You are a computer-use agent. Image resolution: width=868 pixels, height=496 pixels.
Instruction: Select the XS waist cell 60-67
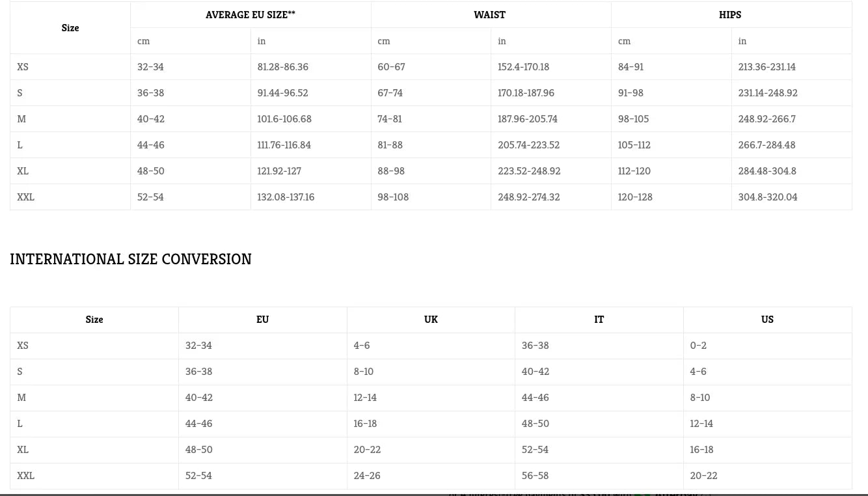pyautogui.click(x=391, y=67)
